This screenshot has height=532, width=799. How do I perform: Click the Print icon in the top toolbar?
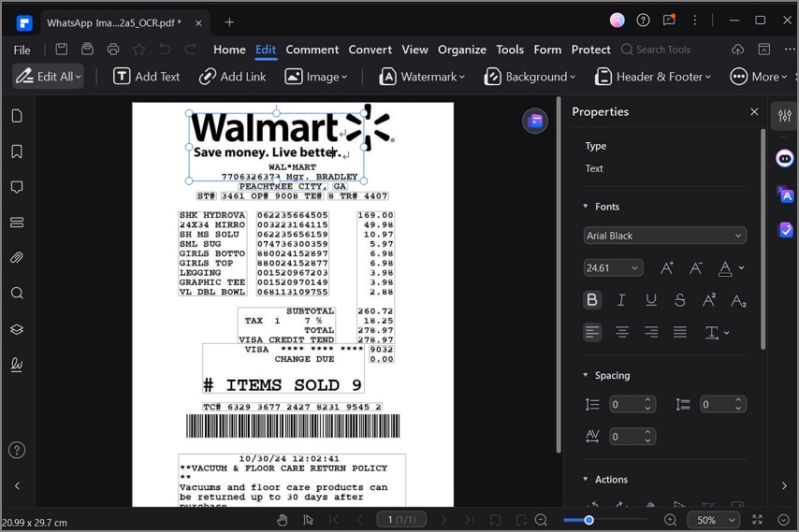click(x=113, y=50)
